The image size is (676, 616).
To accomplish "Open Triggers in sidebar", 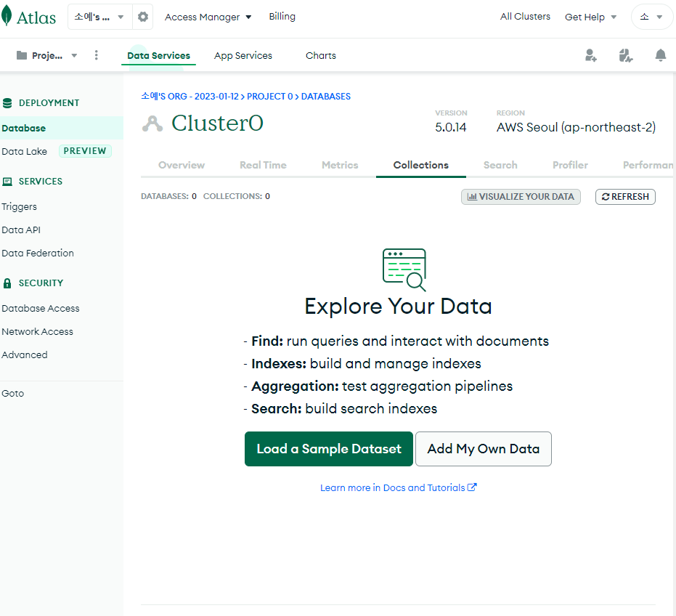I will coord(20,206).
